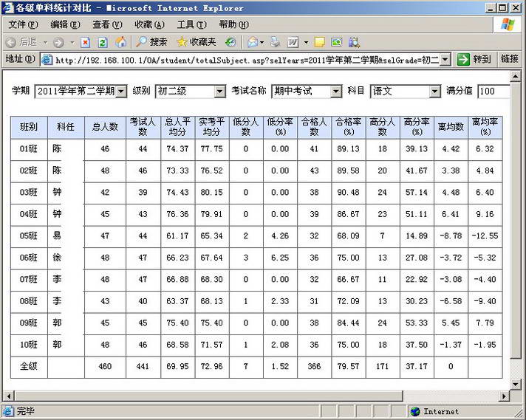Click the -12.55 value in 05班 row
Viewport: 526px width, 420px height.
[x=485, y=236]
